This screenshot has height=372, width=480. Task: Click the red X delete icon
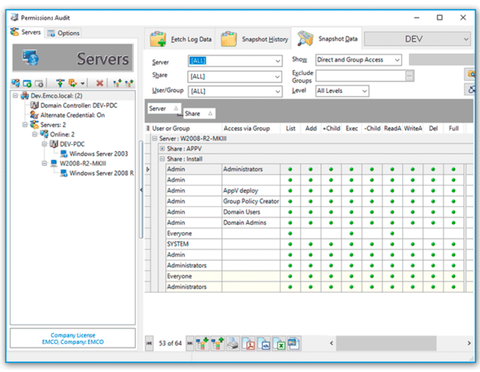(x=99, y=83)
